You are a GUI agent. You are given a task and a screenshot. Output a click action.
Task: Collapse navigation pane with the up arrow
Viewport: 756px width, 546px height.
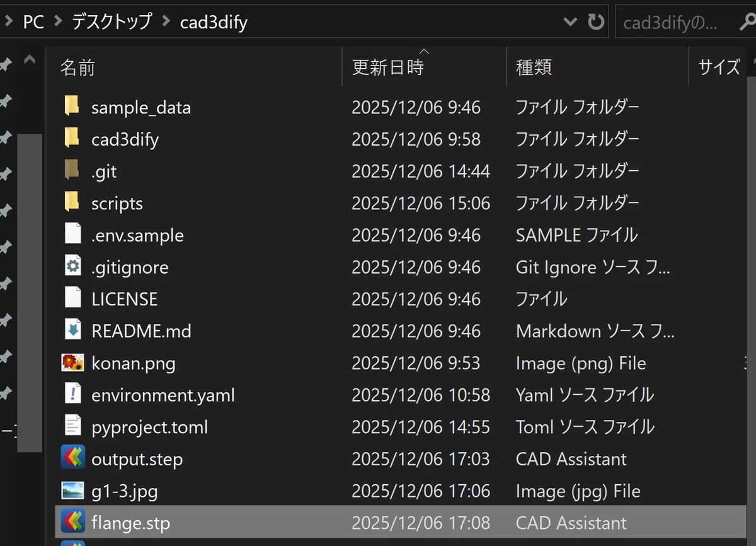pos(29,61)
